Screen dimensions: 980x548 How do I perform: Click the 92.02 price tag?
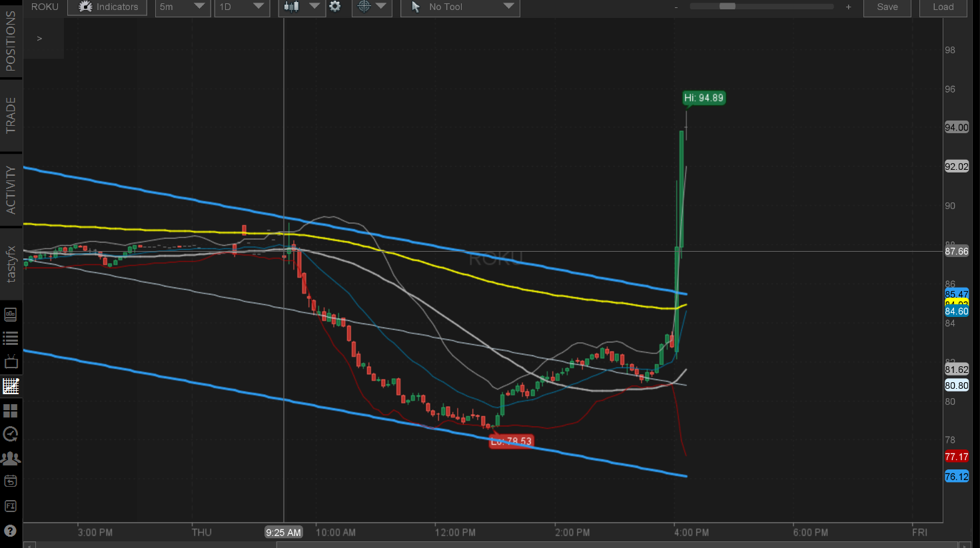click(x=957, y=167)
